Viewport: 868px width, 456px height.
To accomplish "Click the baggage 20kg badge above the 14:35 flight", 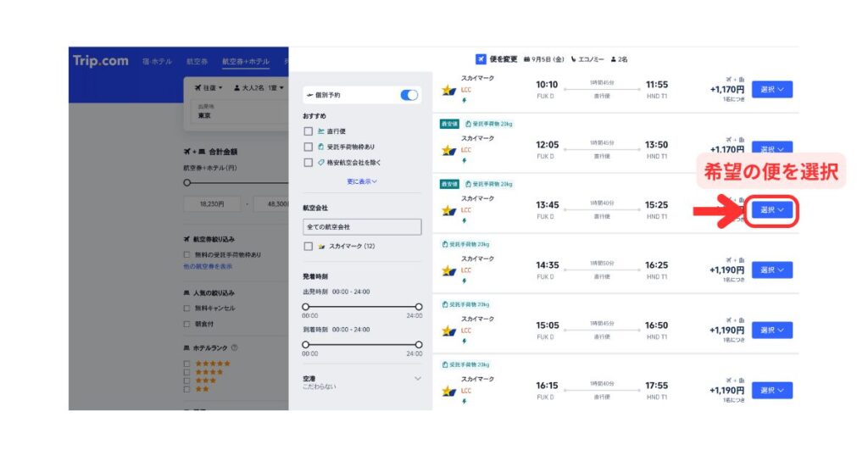I will point(465,244).
